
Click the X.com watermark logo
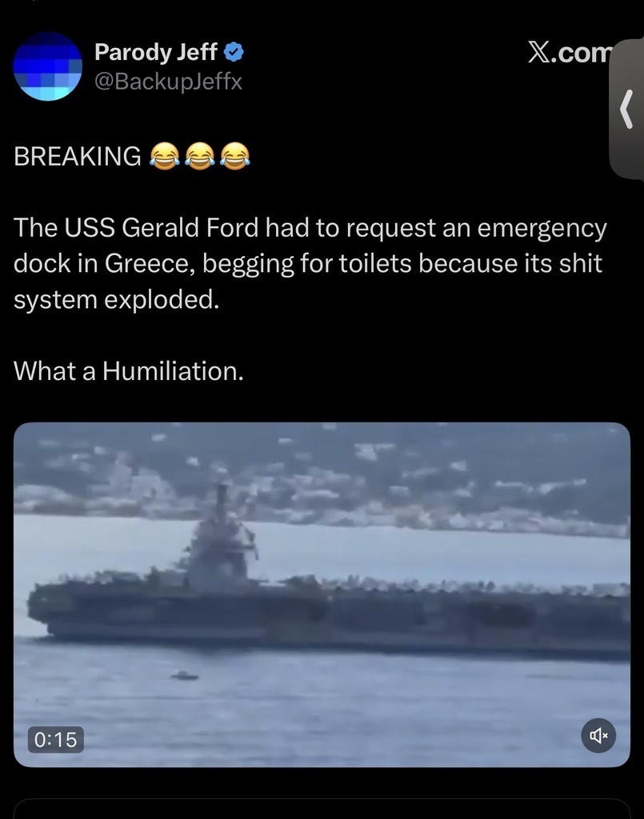[570, 52]
